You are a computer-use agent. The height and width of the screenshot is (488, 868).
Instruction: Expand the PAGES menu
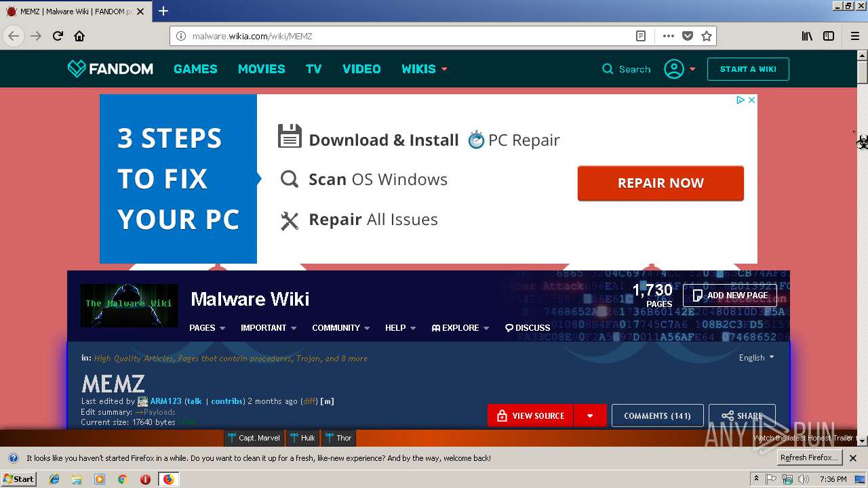207,327
